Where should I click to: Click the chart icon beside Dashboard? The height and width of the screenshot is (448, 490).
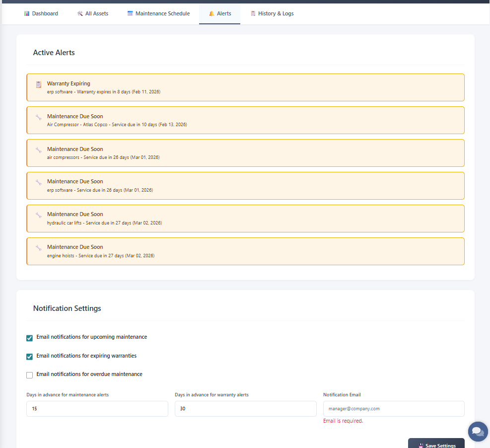(x=27, y=14)
